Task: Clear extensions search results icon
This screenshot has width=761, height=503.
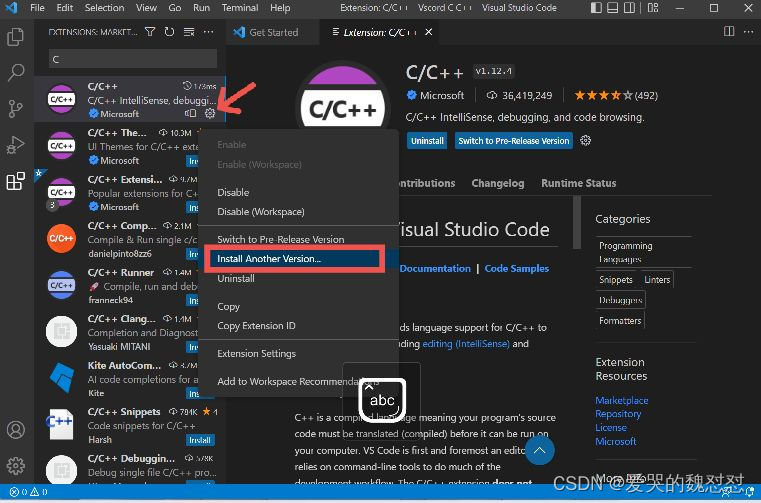Action: tap(189, 32)
